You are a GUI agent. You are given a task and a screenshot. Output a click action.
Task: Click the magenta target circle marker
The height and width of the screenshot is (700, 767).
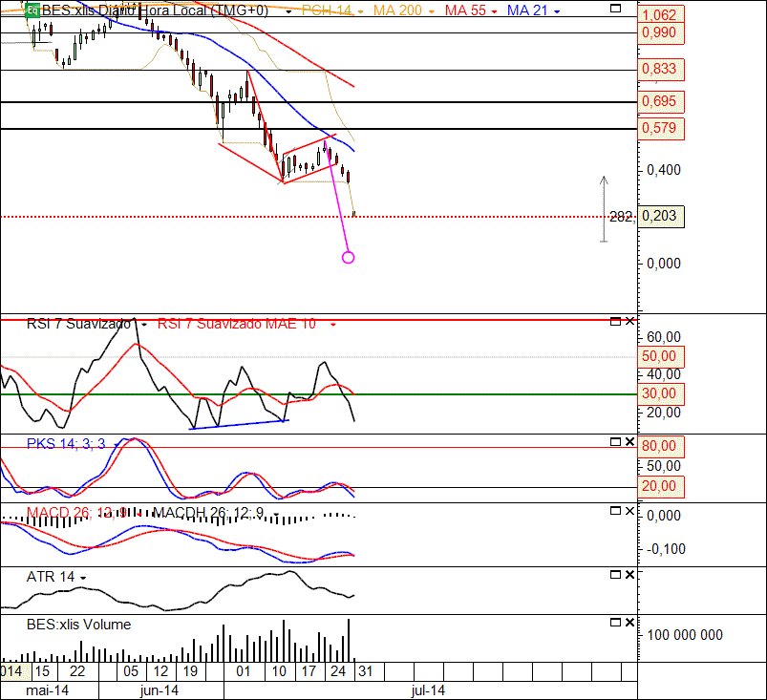tap(348, 257)
